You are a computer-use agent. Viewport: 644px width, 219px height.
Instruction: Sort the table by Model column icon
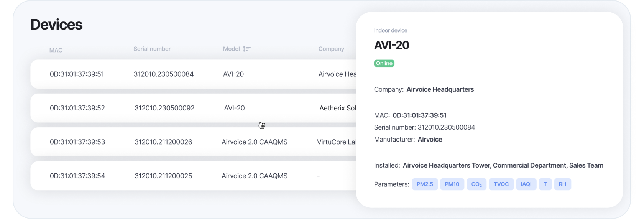point(246,49)
